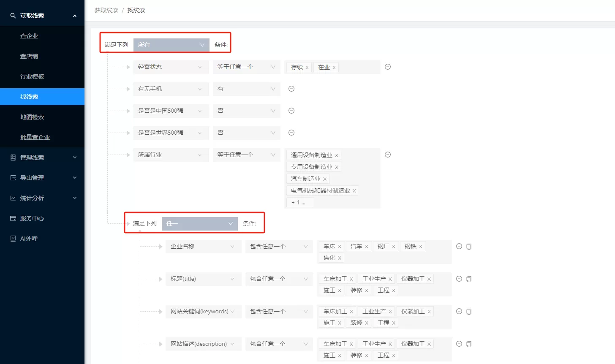Remove the 汽车 tag from 企业名称
The image size is (615, 364).
(x=366, y=246)
